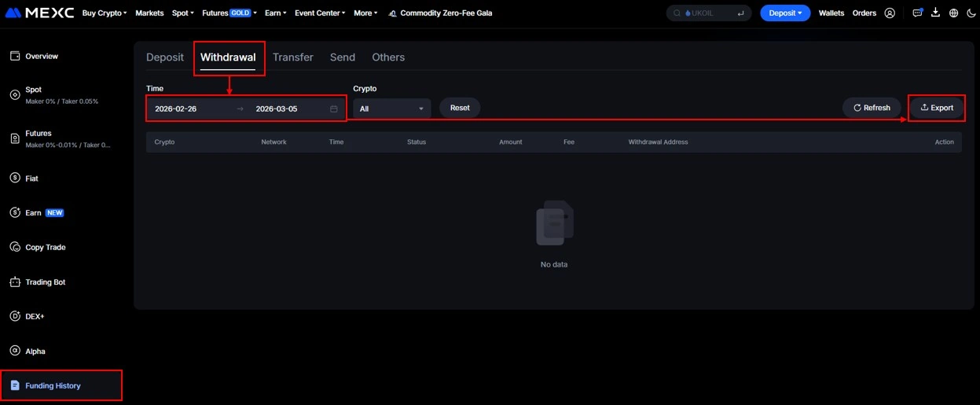This screenshot has height=405, width=980.
Task: Click the DEX+ sidebar icon
Action: tap(15, 316)
